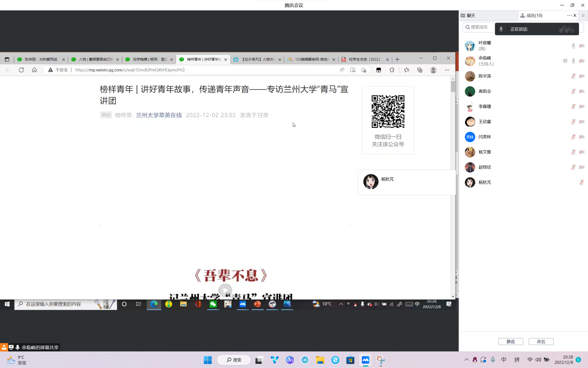Viewport: 588px width, 368px height.
Task: Toggle camera icon for 余临峰 host row
Action: pos(582,61)
